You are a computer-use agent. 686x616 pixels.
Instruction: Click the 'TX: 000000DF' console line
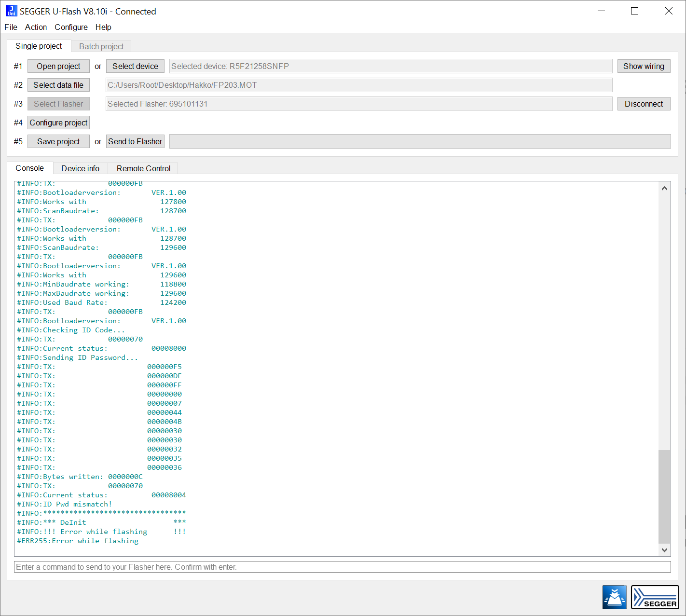(x=99, y=376)
